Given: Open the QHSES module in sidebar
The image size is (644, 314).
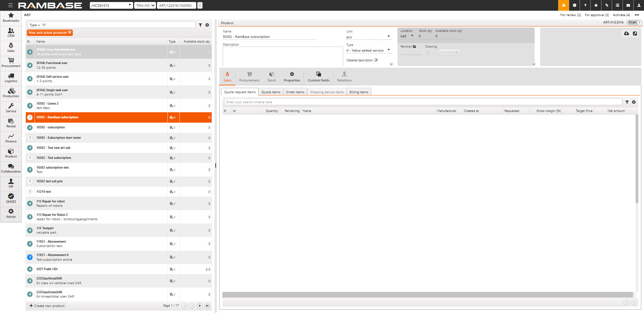Looking at the screenshot, I should coord(11,198).
